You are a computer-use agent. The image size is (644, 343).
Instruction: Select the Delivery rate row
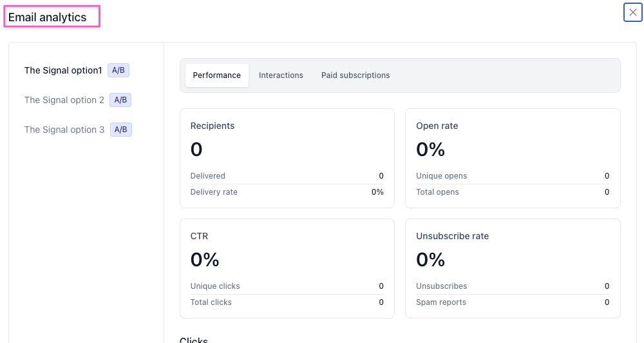(287, 192)
